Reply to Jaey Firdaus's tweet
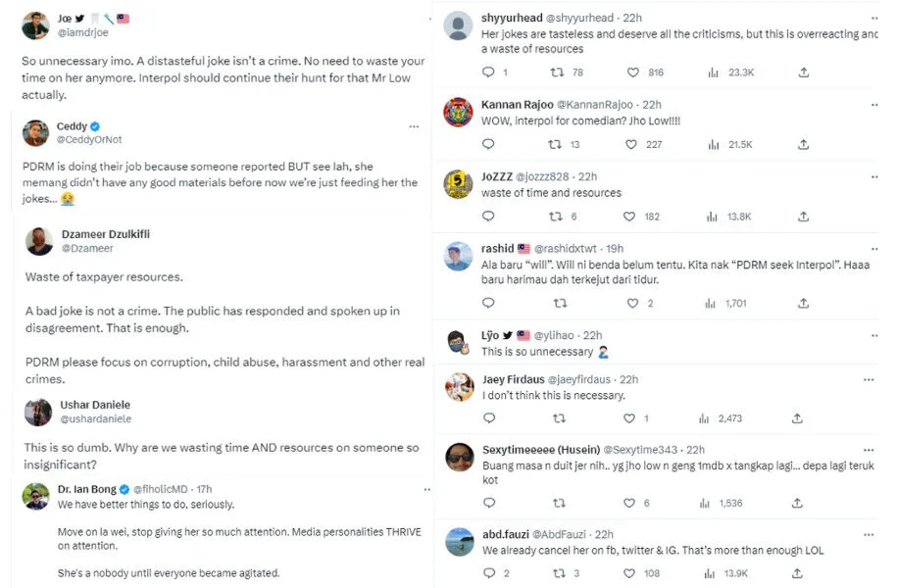 tap(489, 418)
